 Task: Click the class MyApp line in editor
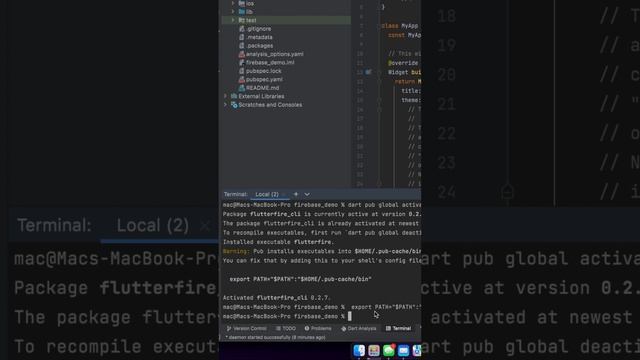tap(400, 26)
